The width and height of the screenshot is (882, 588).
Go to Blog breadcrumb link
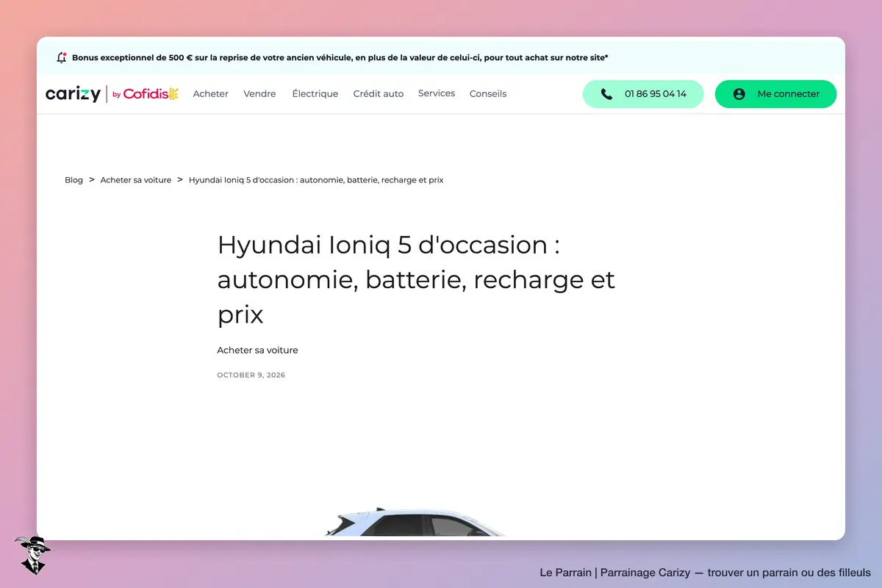tap(73, 180)
